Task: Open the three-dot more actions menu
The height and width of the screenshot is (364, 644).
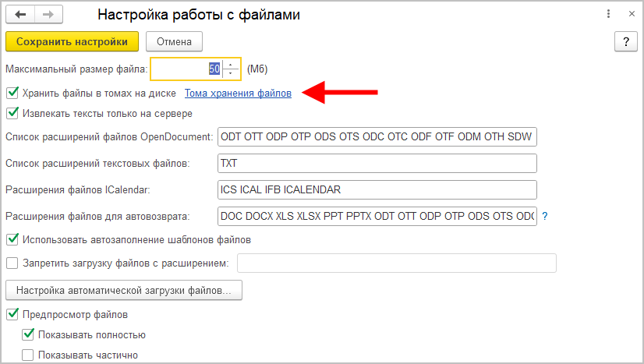Action: [x=607, y=15]
